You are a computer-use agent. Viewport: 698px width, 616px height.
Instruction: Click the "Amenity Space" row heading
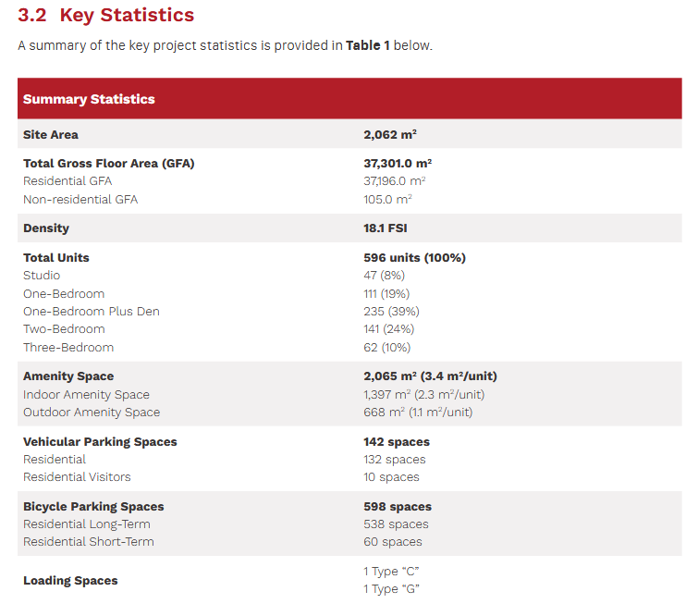click(x=68, y=376)
